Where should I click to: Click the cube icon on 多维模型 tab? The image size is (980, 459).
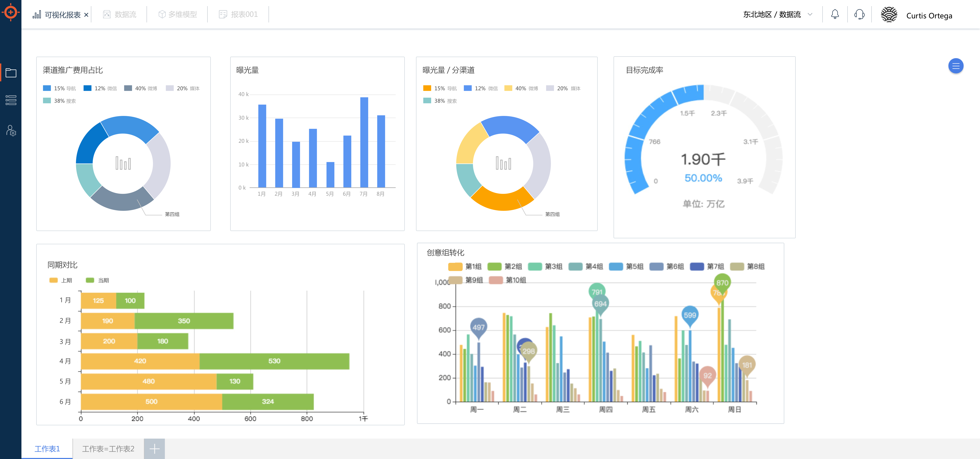[162, 14]
